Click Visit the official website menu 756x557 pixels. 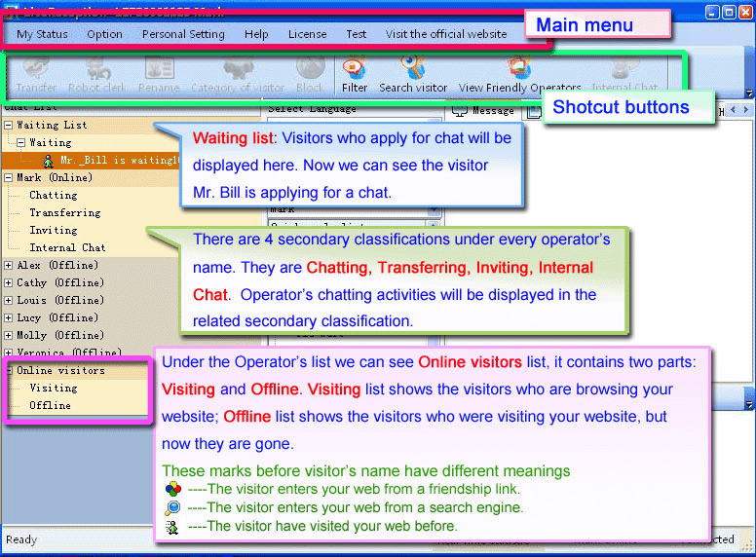pos(446,34)
